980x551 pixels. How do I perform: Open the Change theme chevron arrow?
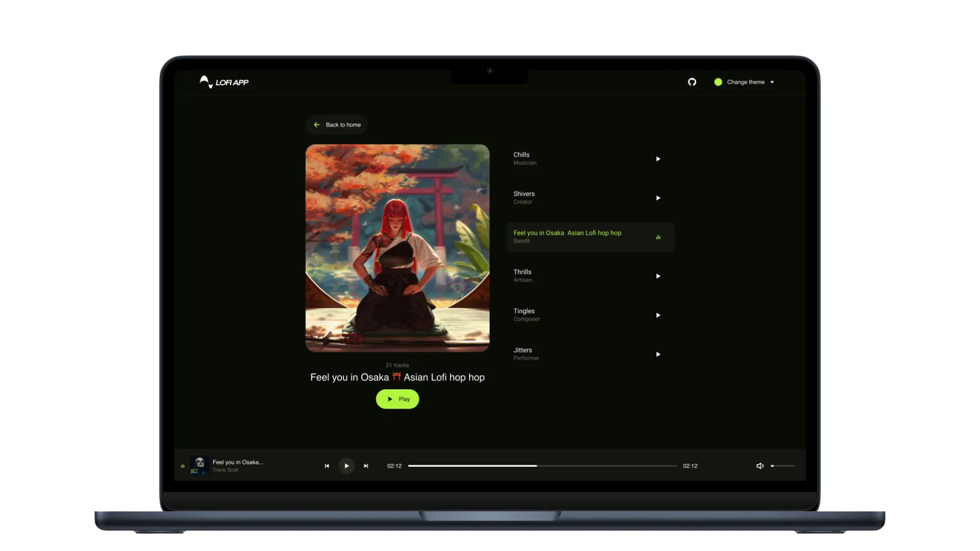pos(772,82)
